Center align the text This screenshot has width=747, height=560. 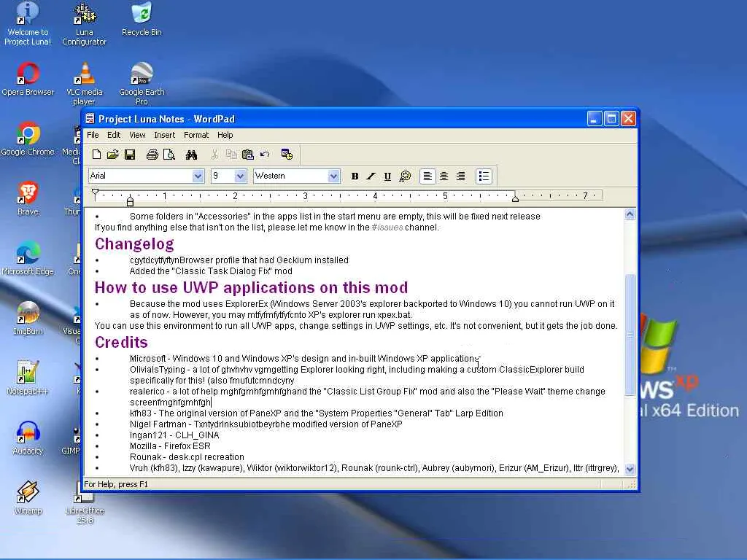444,176
